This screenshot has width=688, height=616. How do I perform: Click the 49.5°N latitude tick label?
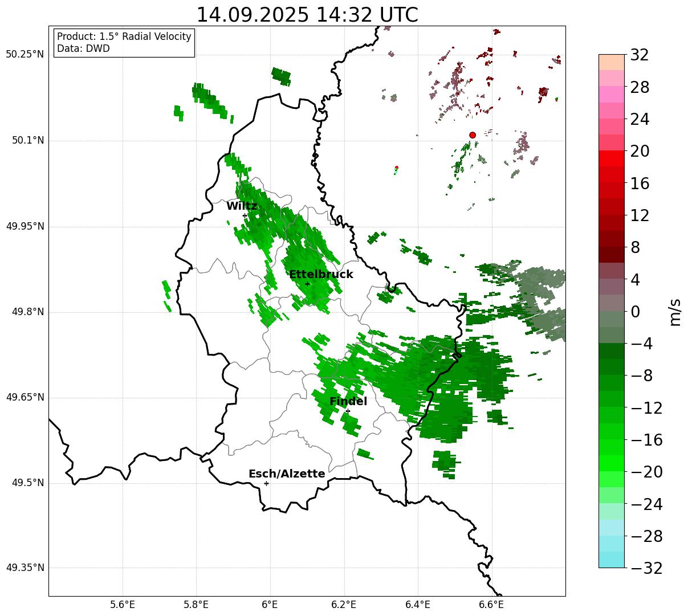[x=28, y=483]
